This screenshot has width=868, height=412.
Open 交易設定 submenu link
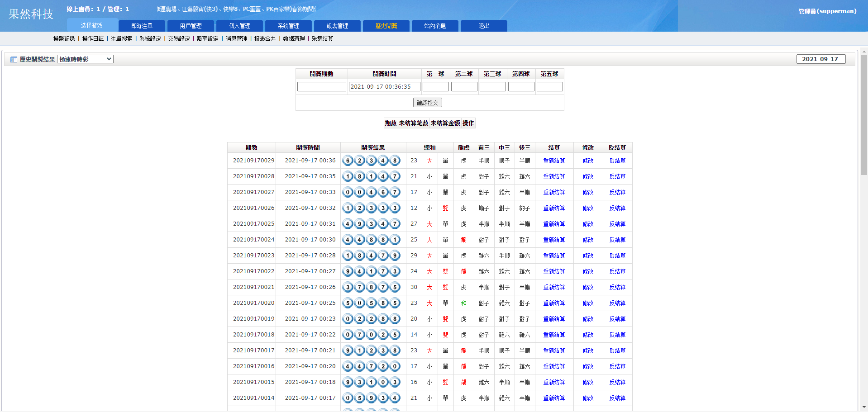point(179,39)
